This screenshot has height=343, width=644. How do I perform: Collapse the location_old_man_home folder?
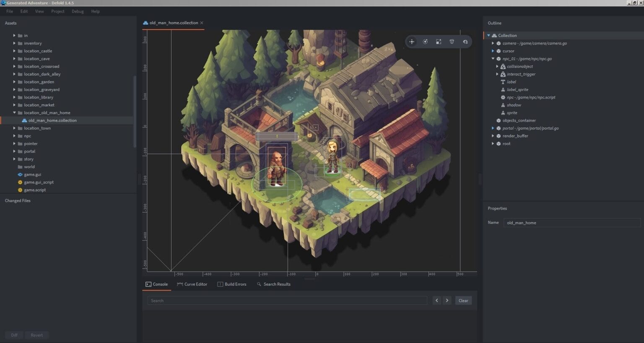coord(14,112)
